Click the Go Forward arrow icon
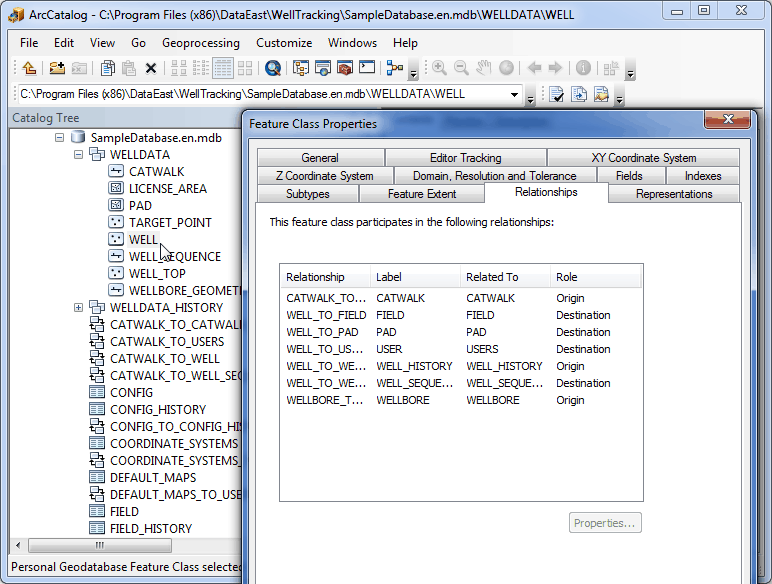772x584 pixels. pyautogui.click(x=555, y=68)
